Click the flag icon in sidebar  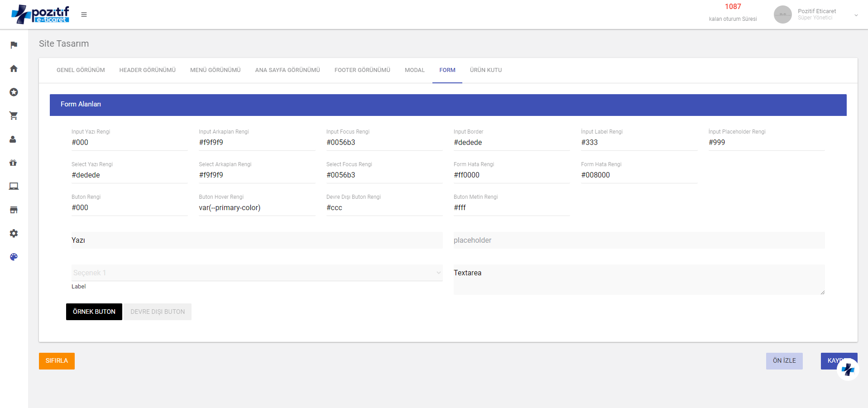(x=14, y=45)
